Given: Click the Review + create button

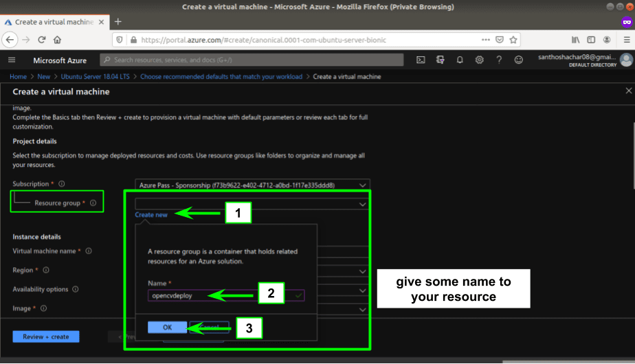Looking at the screenshot, I should coord(46,337).
